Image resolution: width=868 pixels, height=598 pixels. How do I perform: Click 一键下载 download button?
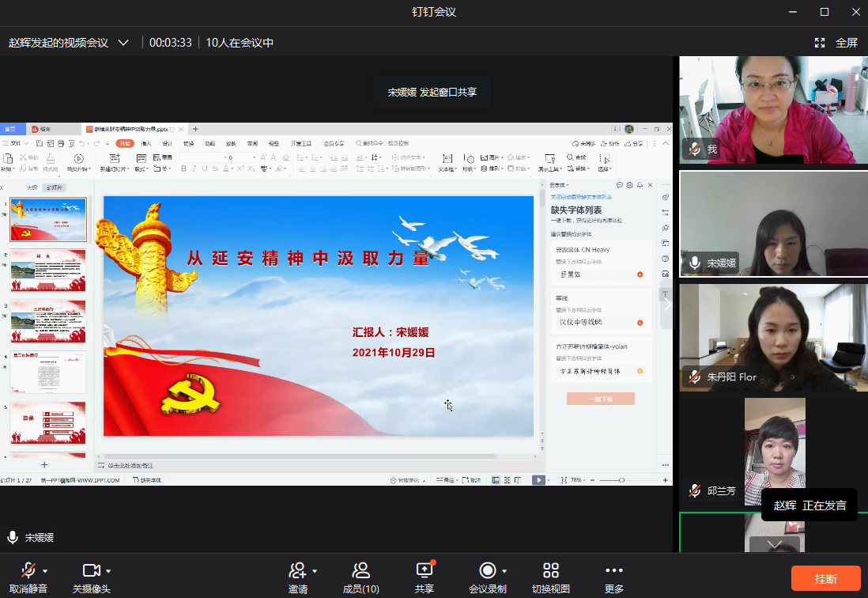601,399
